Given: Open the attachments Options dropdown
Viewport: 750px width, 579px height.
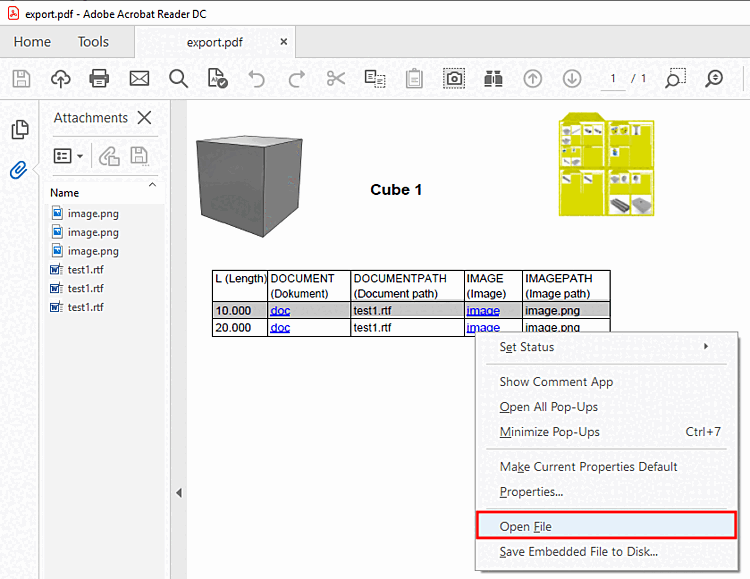Looking at the screenshot, I should pos(68,156).
